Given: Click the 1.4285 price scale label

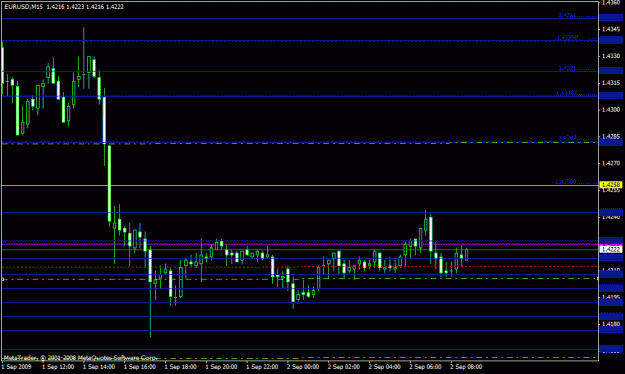Looking at the screenshot, I should tap(611, 136).
